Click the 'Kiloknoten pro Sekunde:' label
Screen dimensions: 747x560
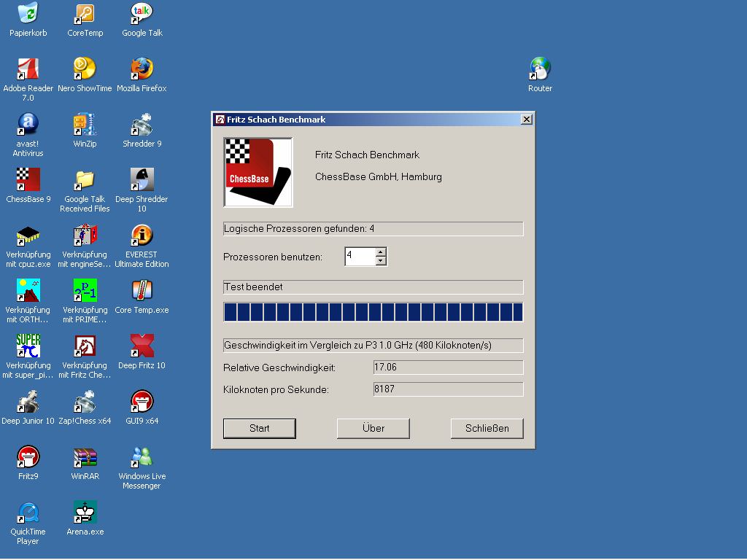[276, 389]
